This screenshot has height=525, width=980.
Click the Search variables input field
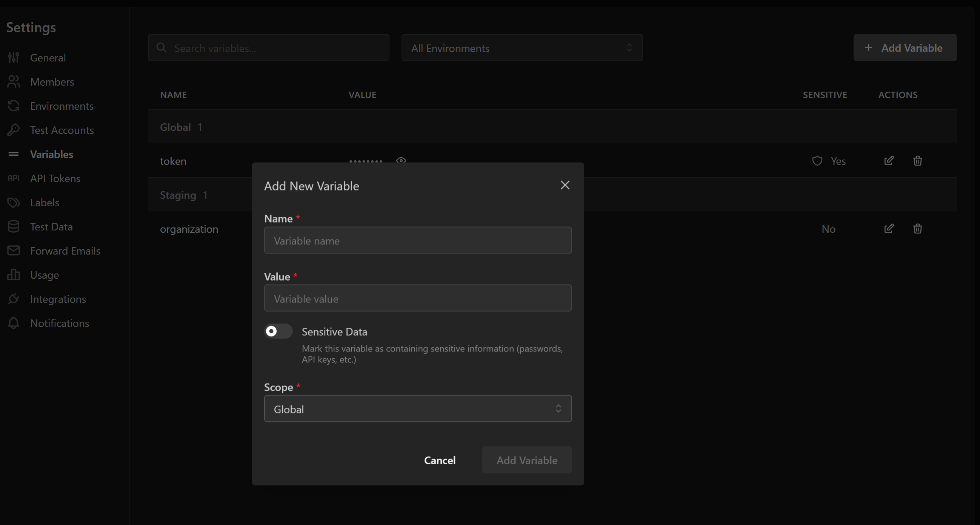268,48
